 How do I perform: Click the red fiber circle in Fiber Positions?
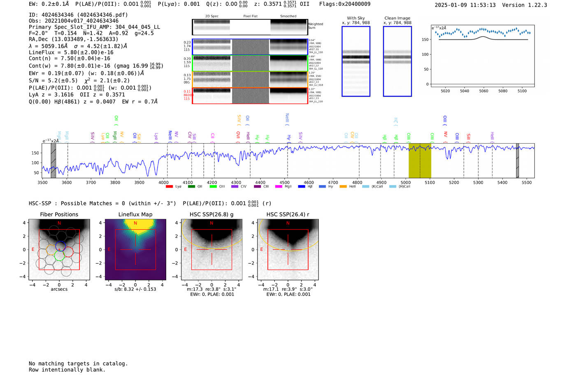(68, 252)
